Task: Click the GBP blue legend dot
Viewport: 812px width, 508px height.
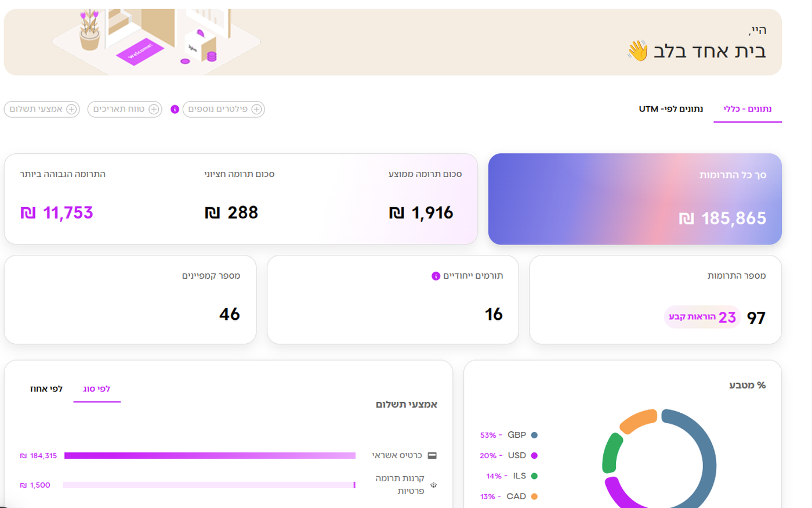Action: click(x=534, y=435)
